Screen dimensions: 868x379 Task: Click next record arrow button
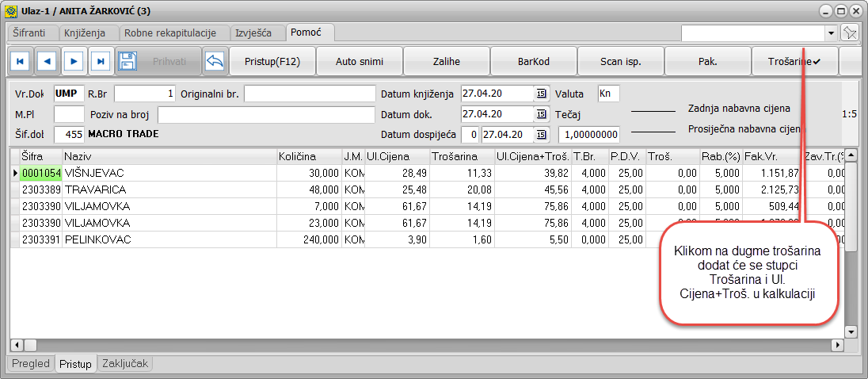[74, 61]
